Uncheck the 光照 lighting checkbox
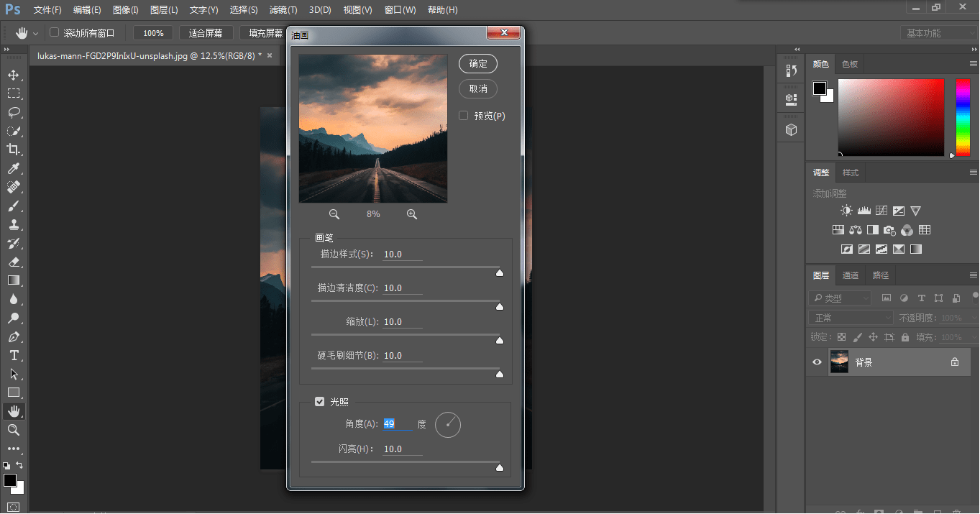The width and height of the screenshot is (980, 514). (320, 402)
